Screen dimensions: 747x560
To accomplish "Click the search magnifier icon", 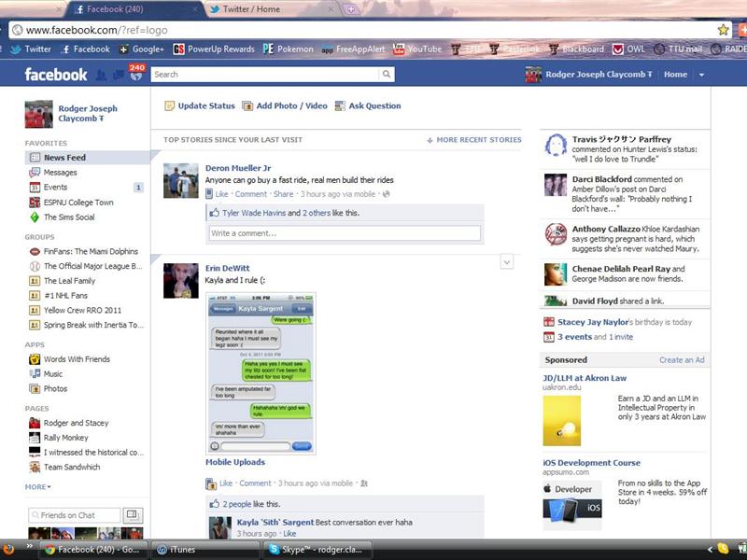I will click(x=387, y=74).
